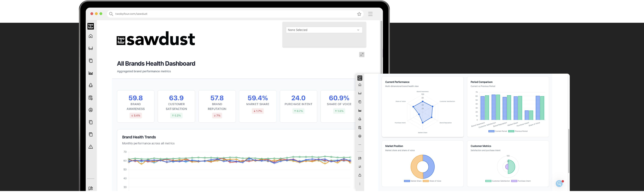Screen dimensions: 644x192
Task: Open the chat bubble with notification badge
Action: [559, 184]
